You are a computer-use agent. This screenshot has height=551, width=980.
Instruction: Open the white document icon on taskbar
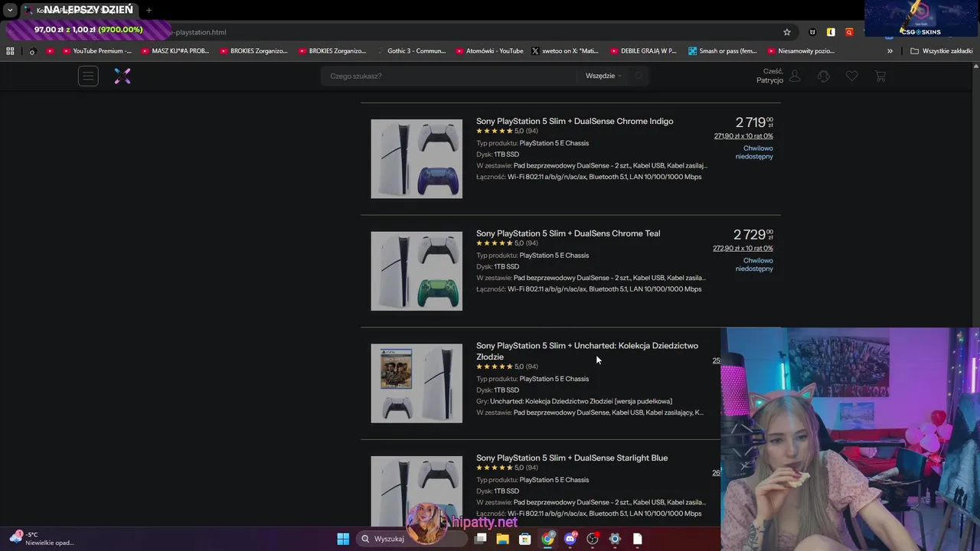point(637,539)
